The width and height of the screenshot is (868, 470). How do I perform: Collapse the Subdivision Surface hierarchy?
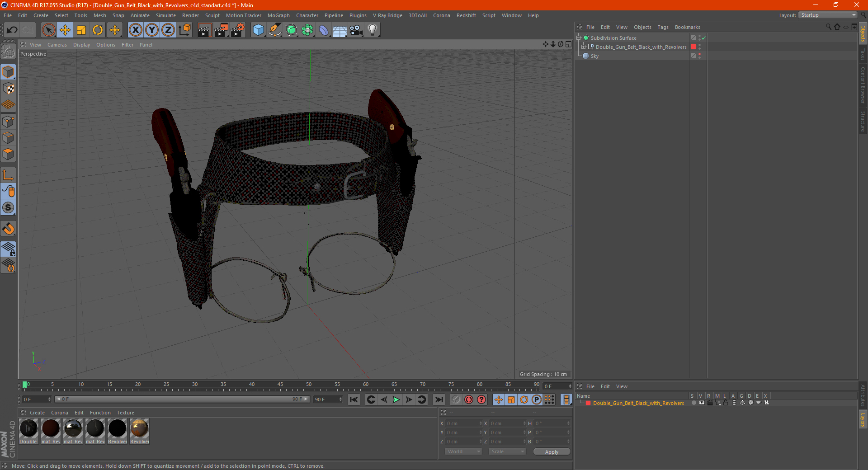pos(579,38)
